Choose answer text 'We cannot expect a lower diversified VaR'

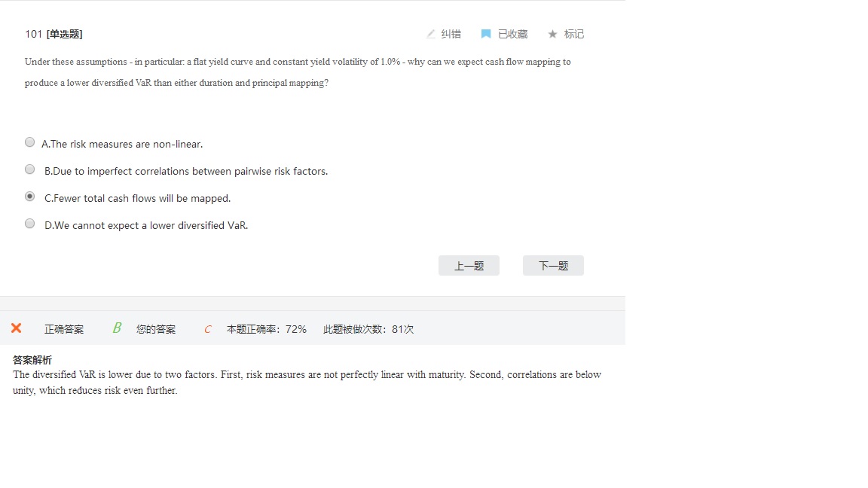(150, 225)
